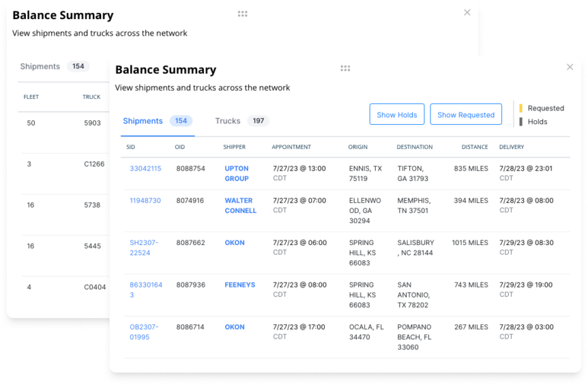The image size is (588, 385).
Task: Open shipment SH2307-22524
Action: click(145, 248)
